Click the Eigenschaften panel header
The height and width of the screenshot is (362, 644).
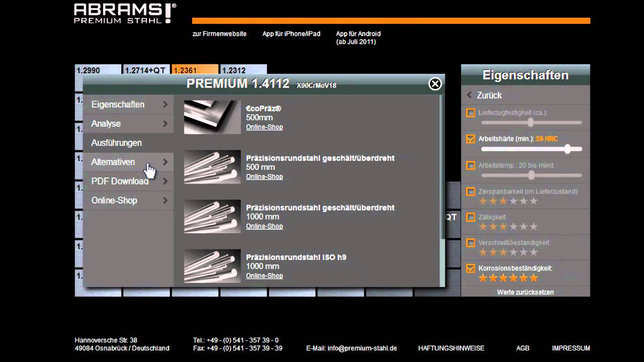[x=525, y=75]
